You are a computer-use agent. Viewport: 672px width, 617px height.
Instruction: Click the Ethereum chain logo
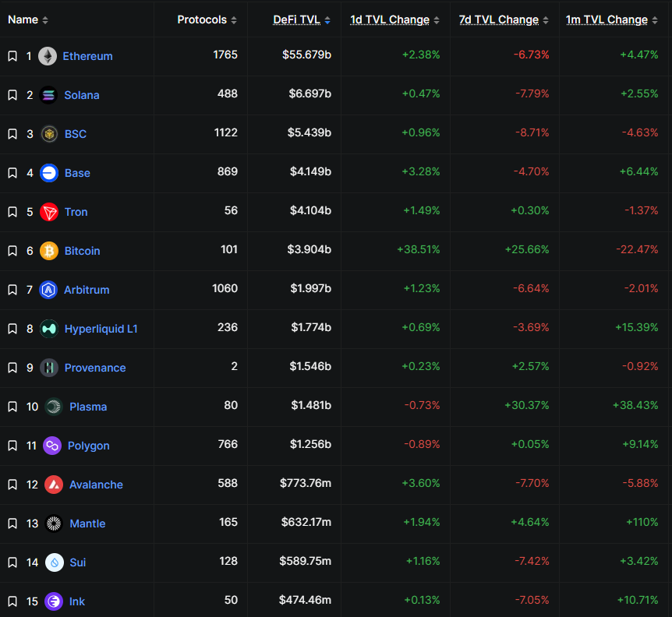pos(49,56)
